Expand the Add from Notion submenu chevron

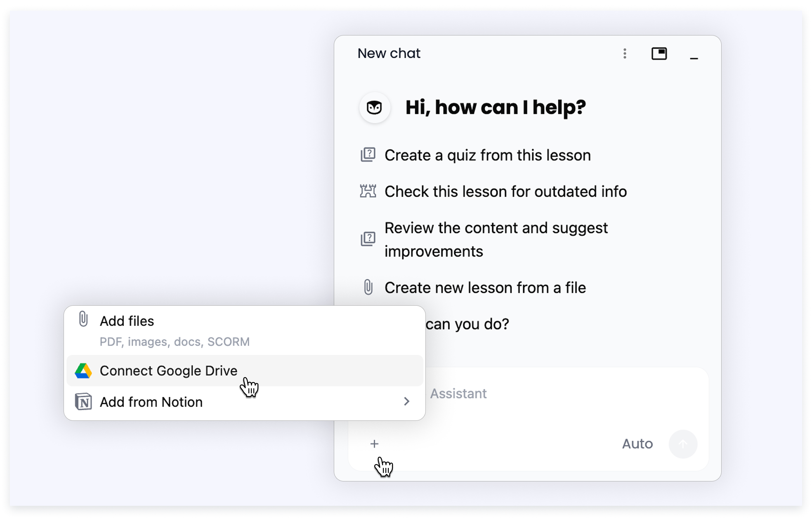[406, 401]
